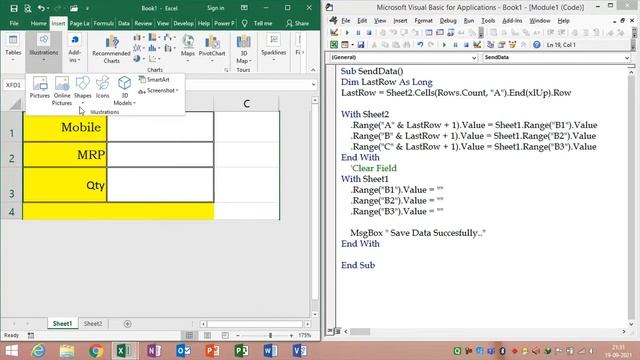Open the Debug menu in VBA editor
The image size is (640, 360).
(448, 20)
